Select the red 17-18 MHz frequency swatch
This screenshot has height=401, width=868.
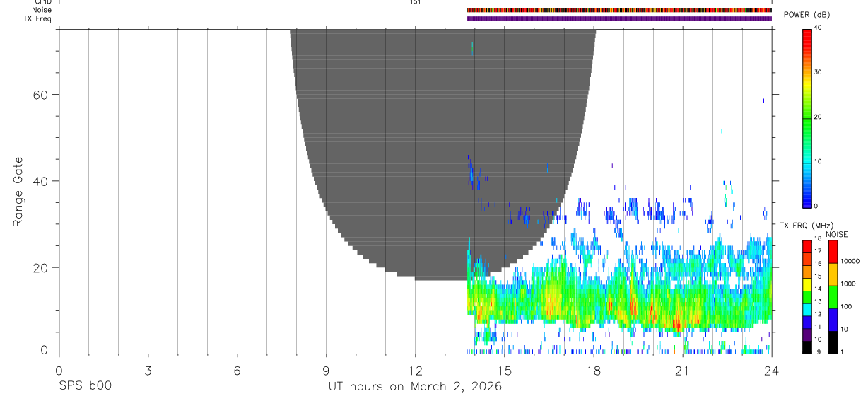807,247
